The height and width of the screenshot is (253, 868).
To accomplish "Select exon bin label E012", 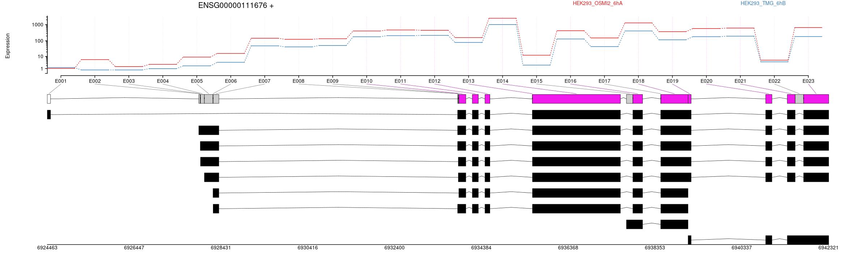I will [x=434, y=81].
